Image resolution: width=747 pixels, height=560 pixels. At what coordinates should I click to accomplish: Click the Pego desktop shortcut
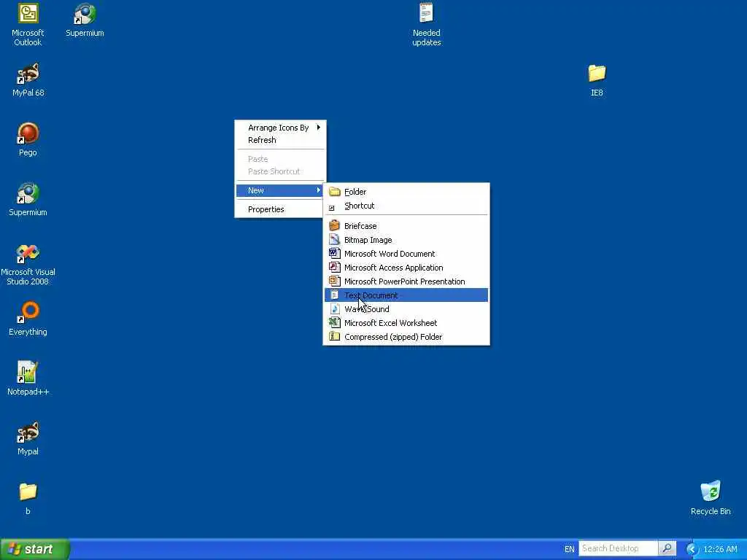click(28, 139)
